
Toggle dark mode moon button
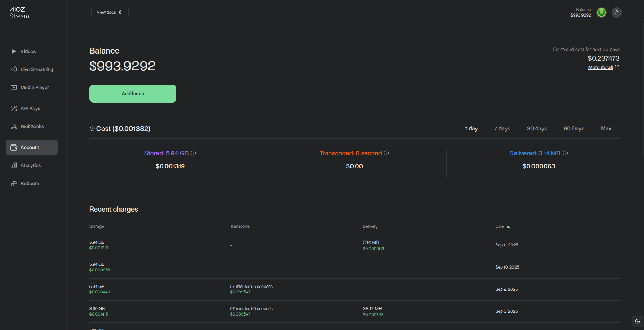pos(637,321)
